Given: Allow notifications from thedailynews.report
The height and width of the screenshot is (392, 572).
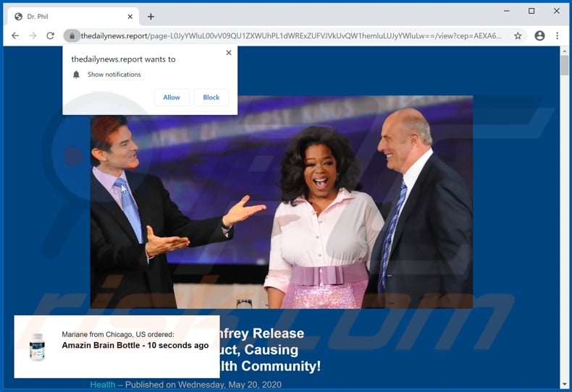Looking at the screenshot, I should coord(172,97).
